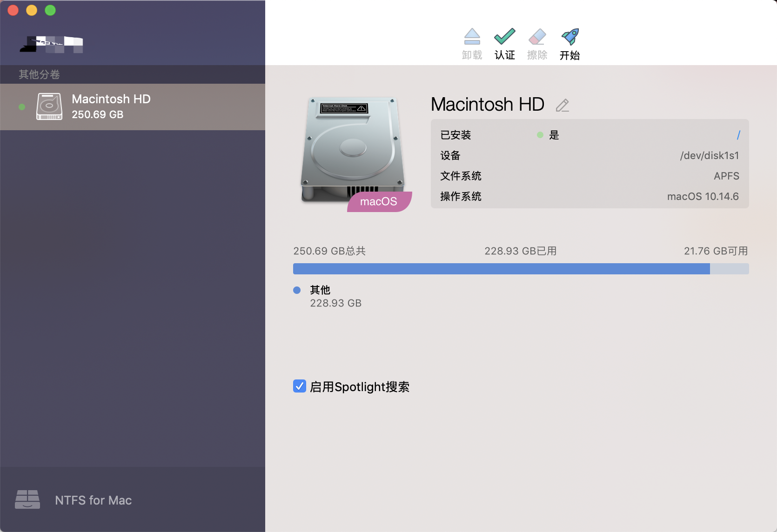Screen dimensions: 777x532
Task: Click the 擦除 erase icon
Action: click(537, 36)
